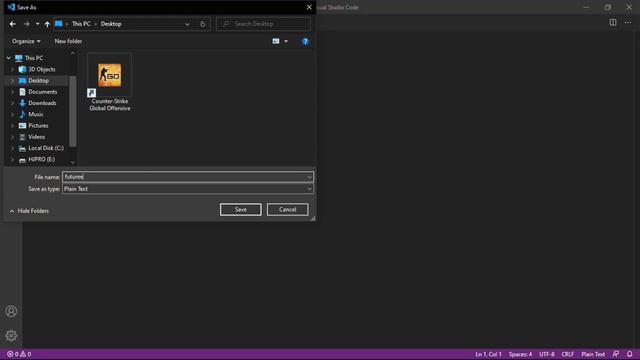Click the Cancel button
Image resolution: width=640 pixels, height=360 pixels.
[x=287, y=209]
